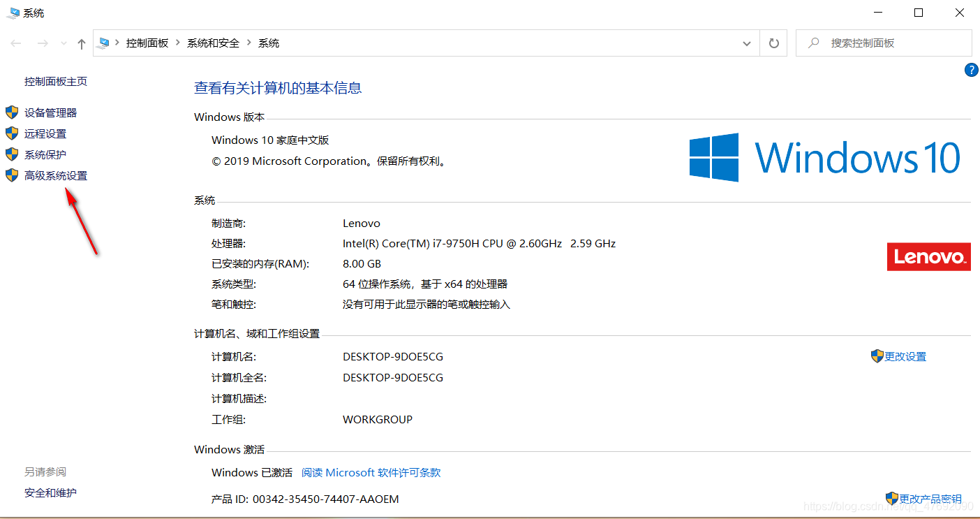Open address bar history dropdown
This screenshot has height=519, width=980.
tap(747, 43)
